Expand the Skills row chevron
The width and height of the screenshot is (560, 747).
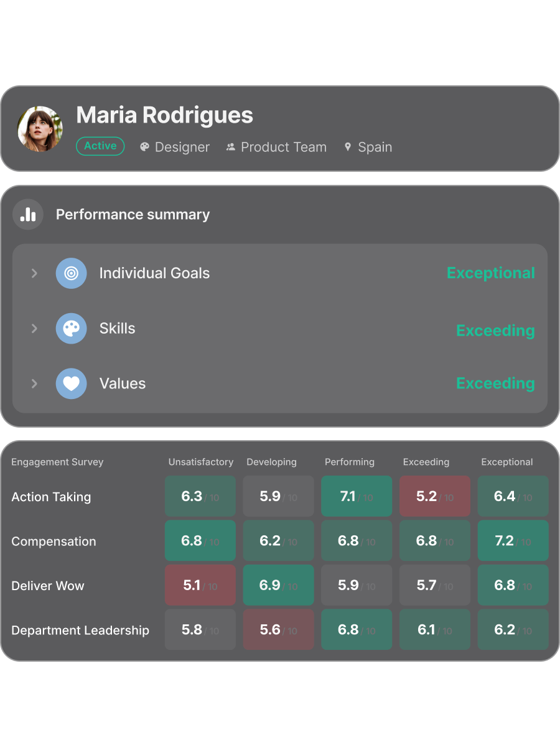point(35,329)
